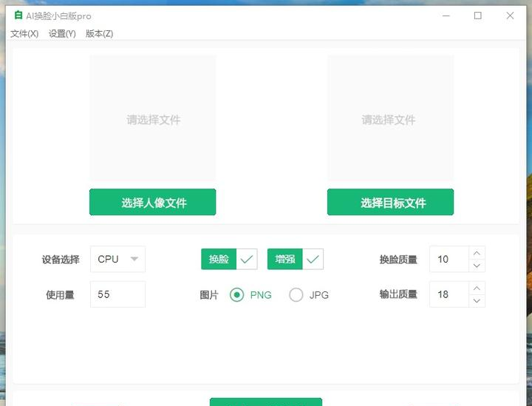The image size is (532, 406).
Task: Decrease 输出质量 with down arrow
Action: pyautogui.click(x=477, y=301)
